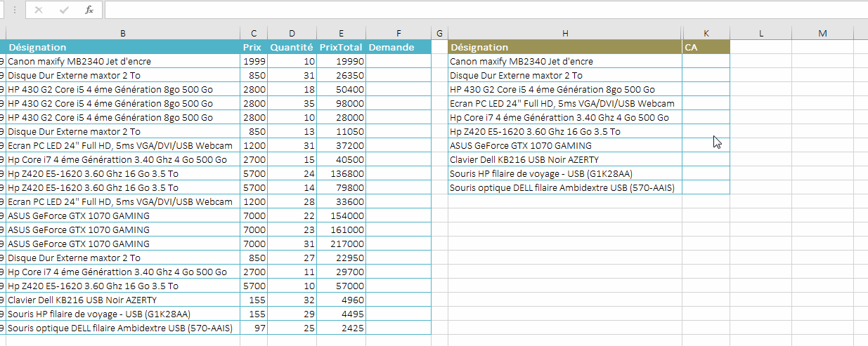Select PrixTotal cell 136800
Screen dimensions: 868x346
click(x=341, y=173)
